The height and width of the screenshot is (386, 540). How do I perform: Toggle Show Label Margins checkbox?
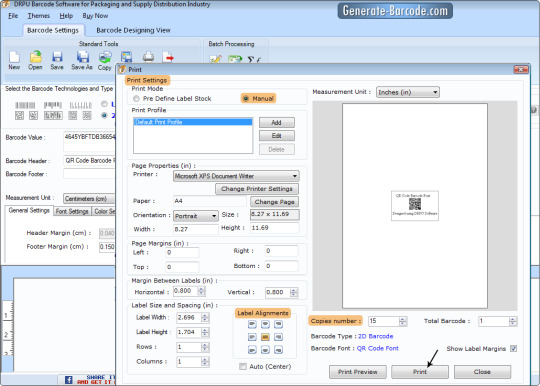(513, 349)
